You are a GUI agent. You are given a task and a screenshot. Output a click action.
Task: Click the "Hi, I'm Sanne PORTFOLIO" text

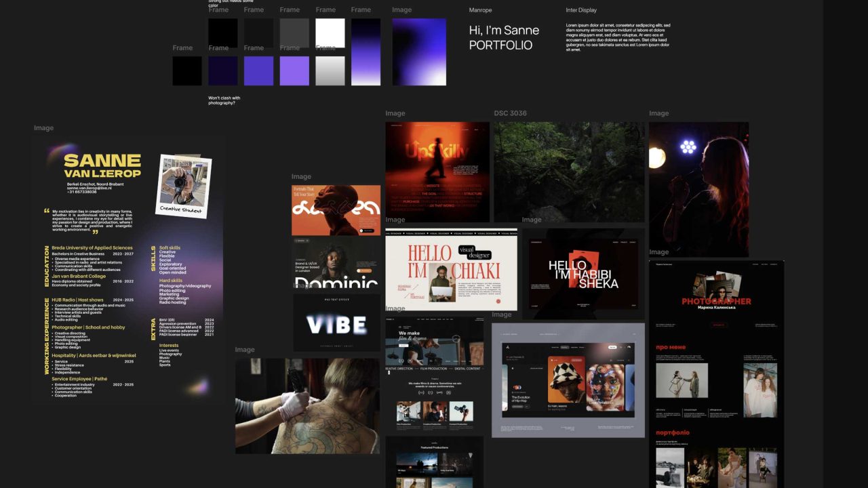(x=504, y=38)
